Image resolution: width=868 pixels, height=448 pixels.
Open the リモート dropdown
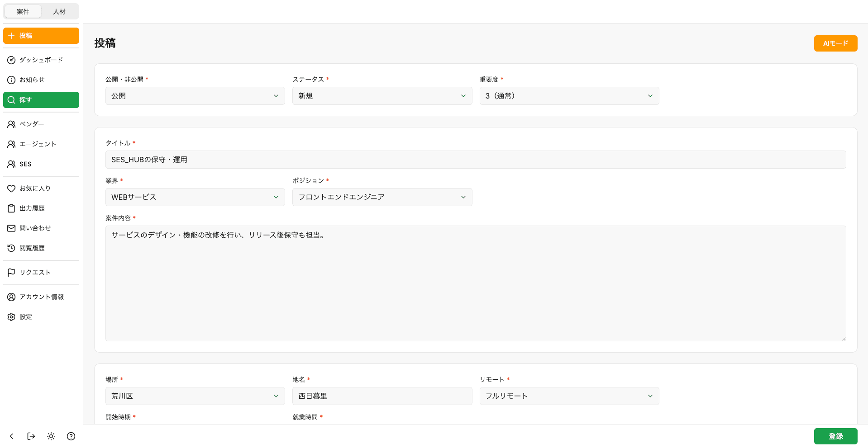569,396
